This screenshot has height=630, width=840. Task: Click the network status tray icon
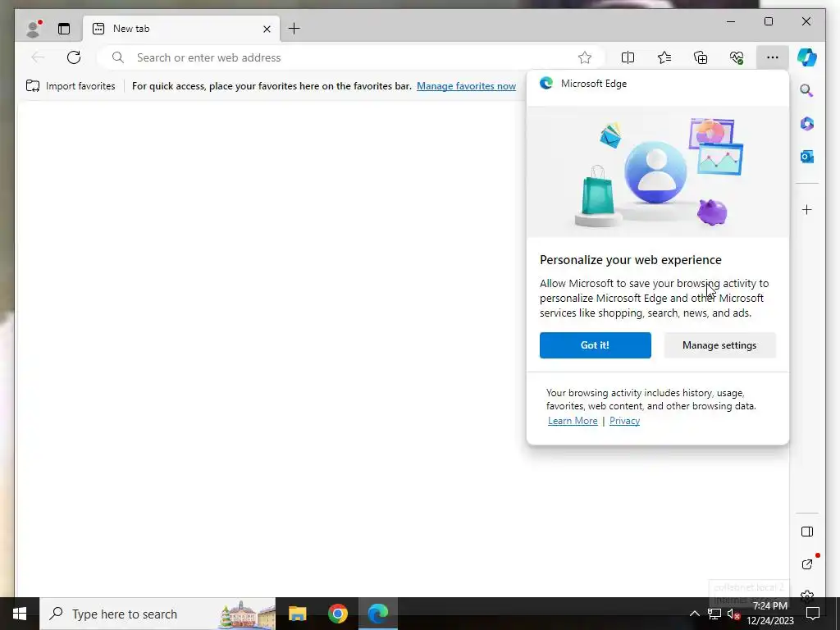(714, 614)
